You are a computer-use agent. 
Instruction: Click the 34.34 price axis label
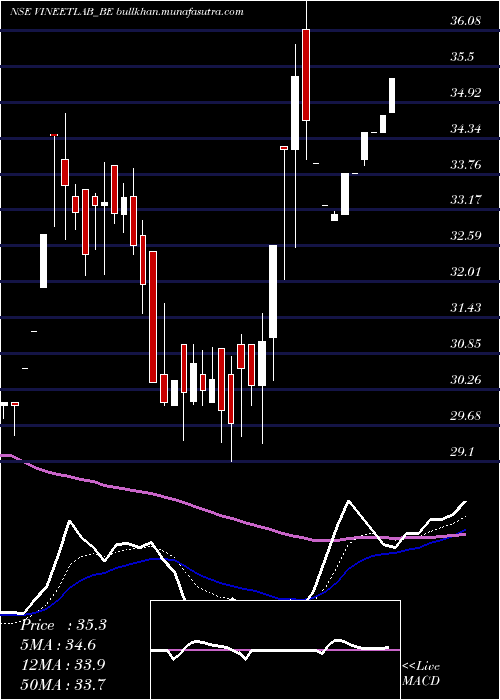[x=466, y=129]
